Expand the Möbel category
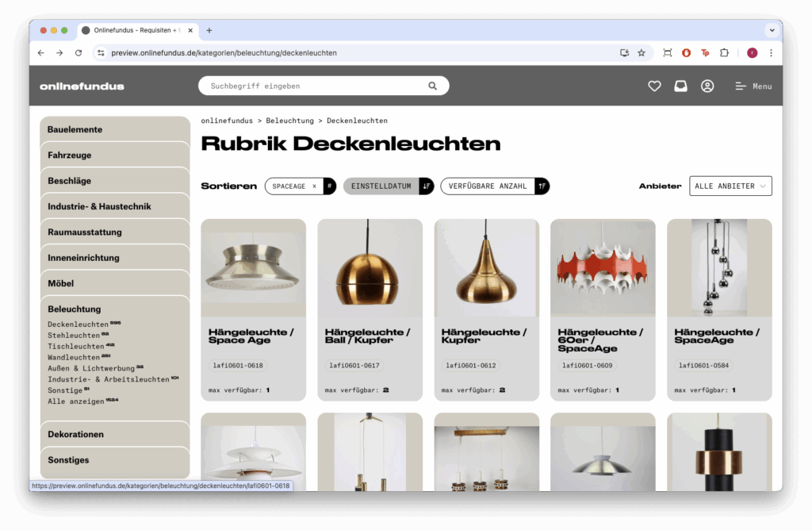This screenshot has height=530, width=812. tap(115, 283)
